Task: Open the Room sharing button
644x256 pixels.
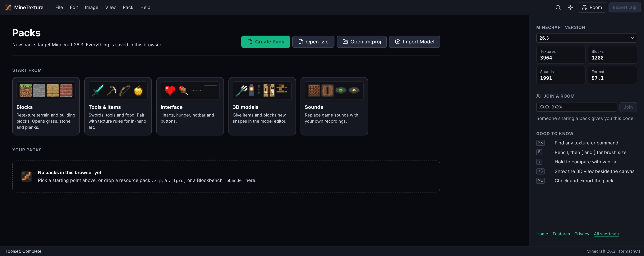Action: pos(592,7)
